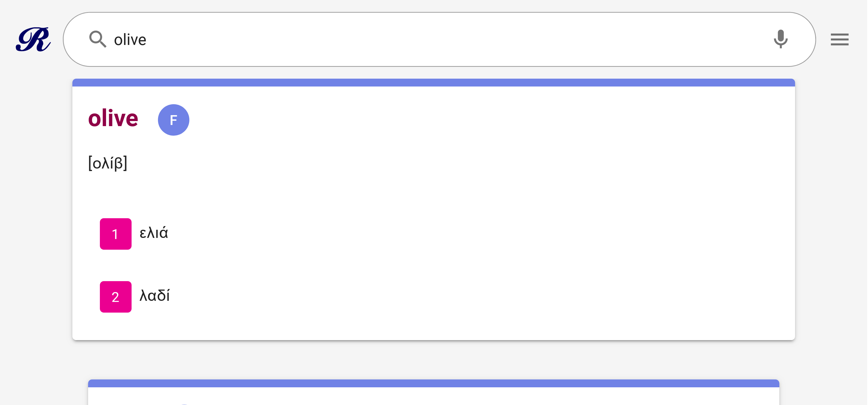The height and width of the screenshot is (405, 868).
Task: Click the word 'olive' in the search field
Action: pyautogui.click(x=130, y=40)
